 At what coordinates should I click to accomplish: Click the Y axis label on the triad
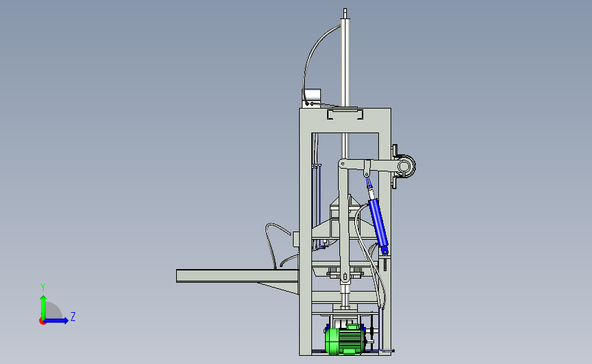point(43,288)
